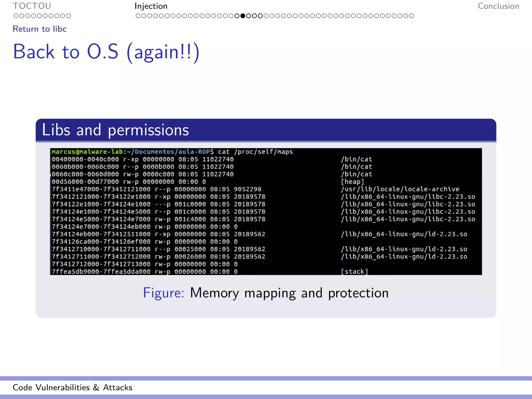Click the Figure: Memory mapping and protection caption
This screenshot has height=399, width=532.
tap(266, 293)
